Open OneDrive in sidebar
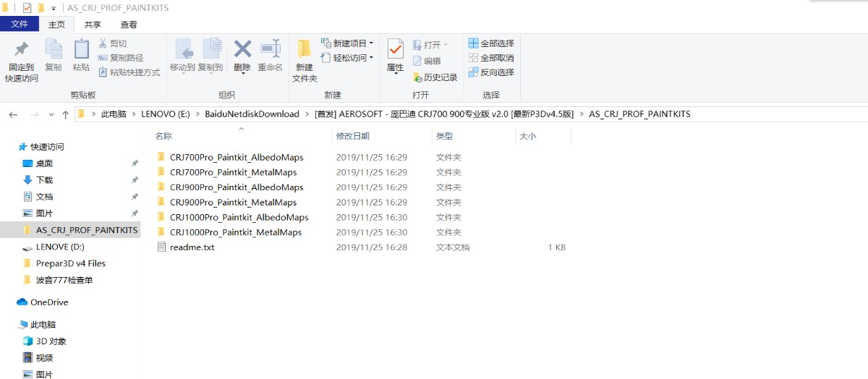 click(x=49, y=302)
